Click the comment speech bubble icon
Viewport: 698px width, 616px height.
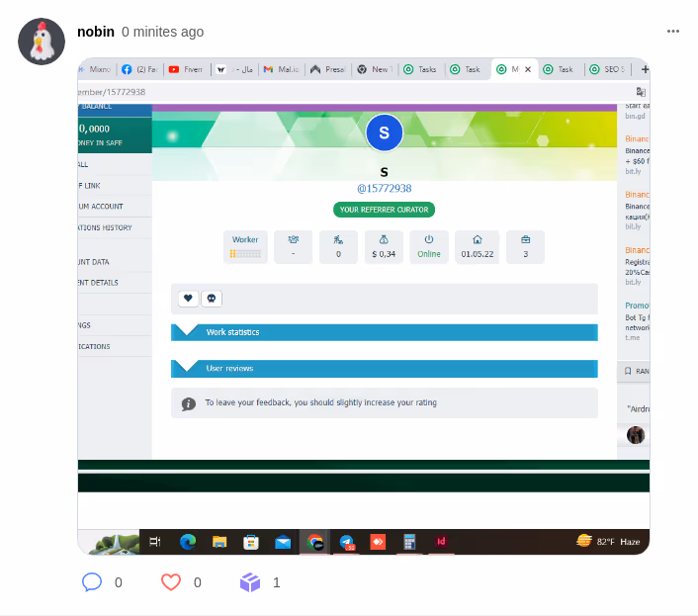[x=92, y=582]
